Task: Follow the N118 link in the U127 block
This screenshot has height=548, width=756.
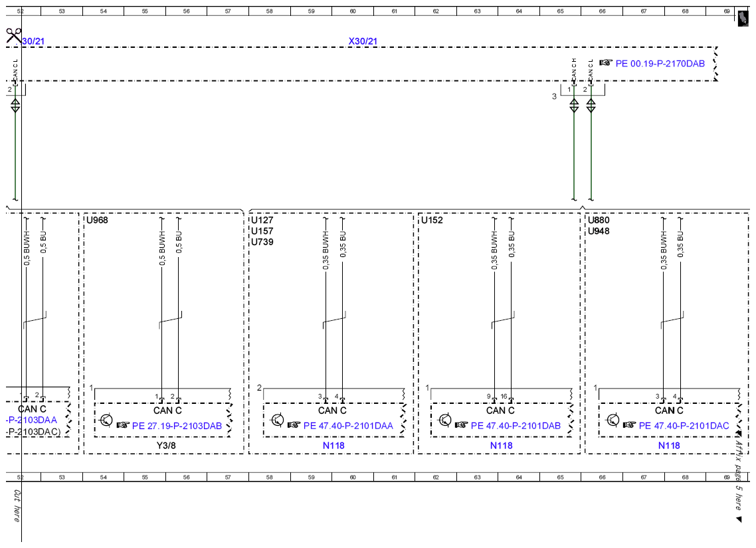Action: (x=333, y=445)
